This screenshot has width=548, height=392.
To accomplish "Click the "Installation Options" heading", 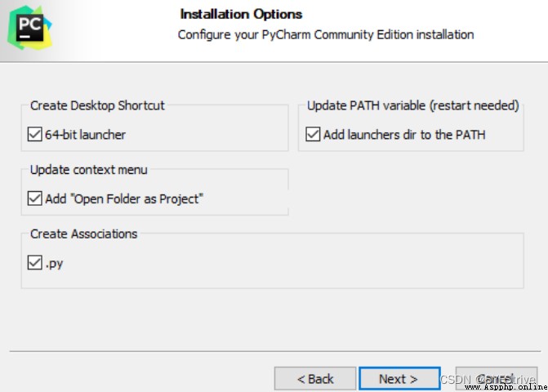I will pyautogui.click(x=241, y=15).
